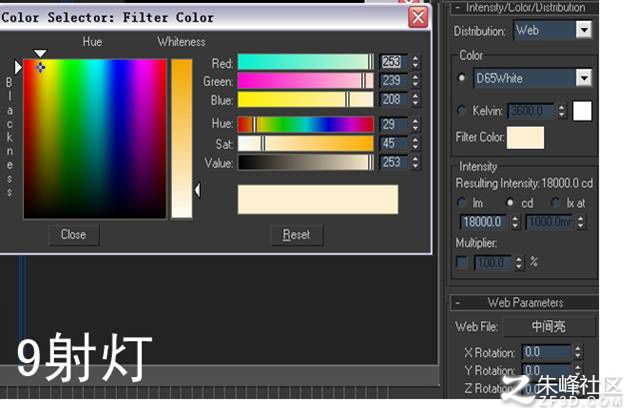The image size is (634, 417).
Task: Click the Reset button
Action: pos(297,235)
